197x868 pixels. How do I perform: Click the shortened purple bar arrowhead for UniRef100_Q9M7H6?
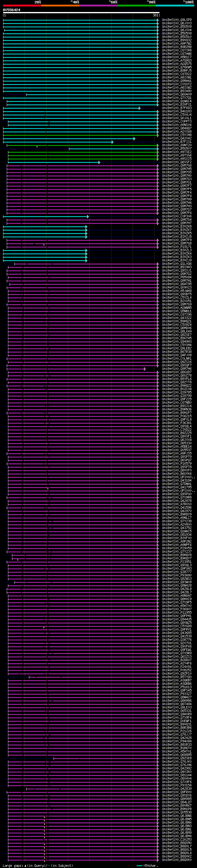[x=145, y=369]
